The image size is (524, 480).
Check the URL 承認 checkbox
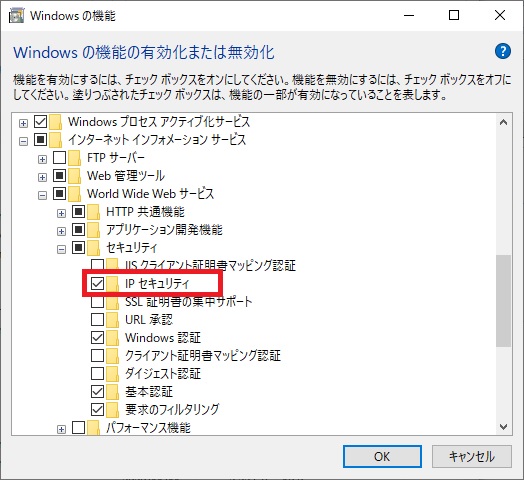[x=97, y=320]
